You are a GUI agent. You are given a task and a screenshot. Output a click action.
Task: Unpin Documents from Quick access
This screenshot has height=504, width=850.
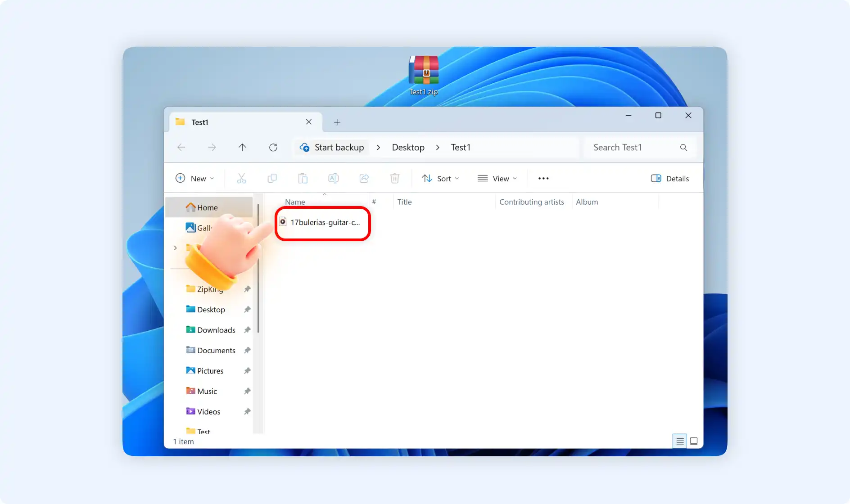tap(247, 350)
